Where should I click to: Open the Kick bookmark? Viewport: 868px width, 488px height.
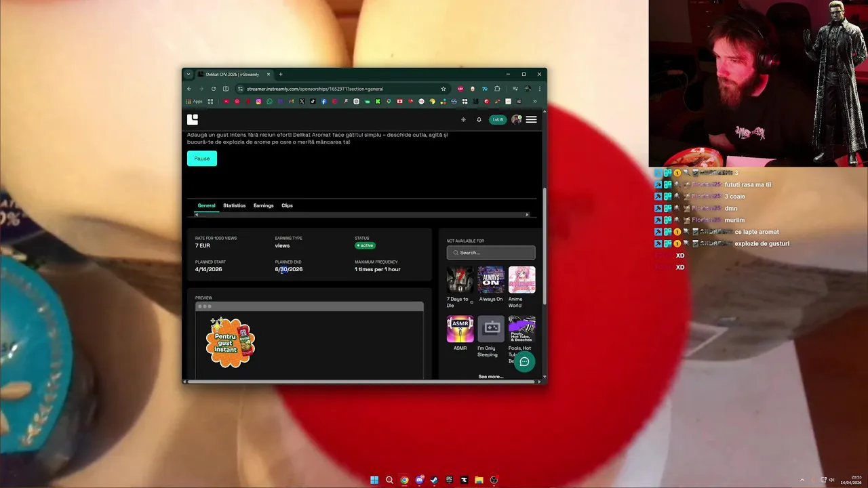point(378,102)
